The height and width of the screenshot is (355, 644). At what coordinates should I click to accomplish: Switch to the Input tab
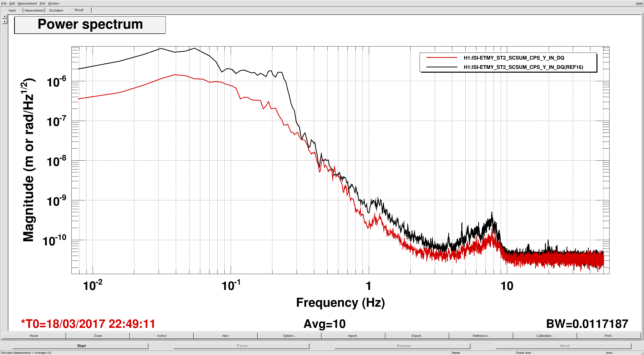[x=12, y=10]
